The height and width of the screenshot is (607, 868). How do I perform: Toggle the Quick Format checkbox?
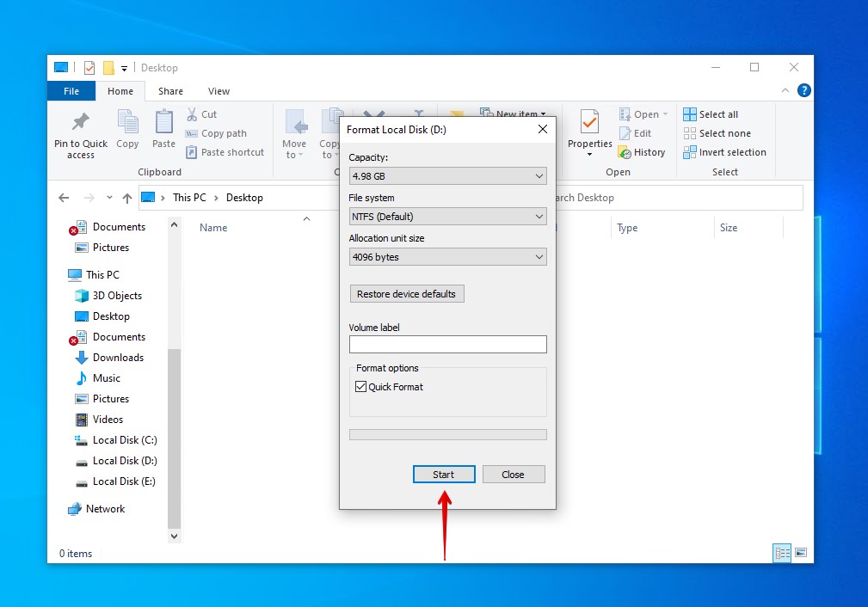361,387
